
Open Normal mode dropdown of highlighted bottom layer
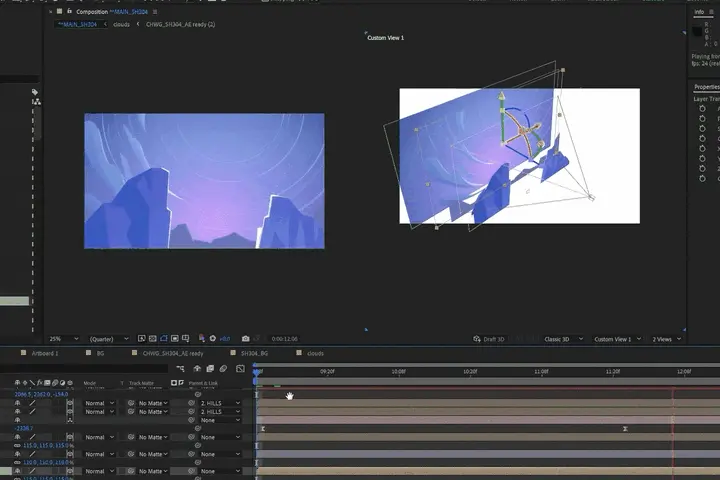coord(99,471)
